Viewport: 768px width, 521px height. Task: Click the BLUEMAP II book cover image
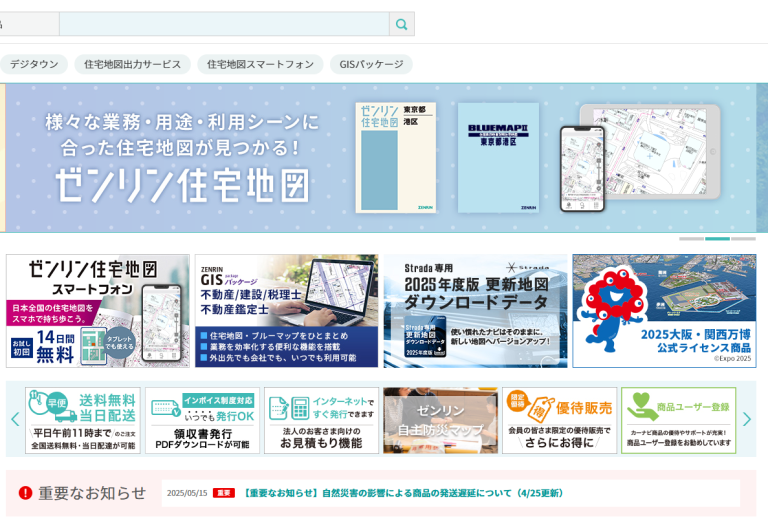[x=498, y=158]
